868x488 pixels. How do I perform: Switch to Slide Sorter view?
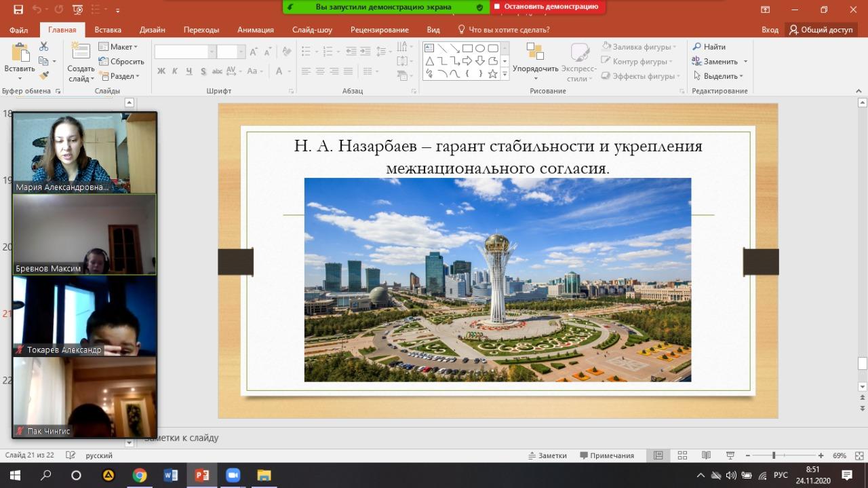coord(682,455)
